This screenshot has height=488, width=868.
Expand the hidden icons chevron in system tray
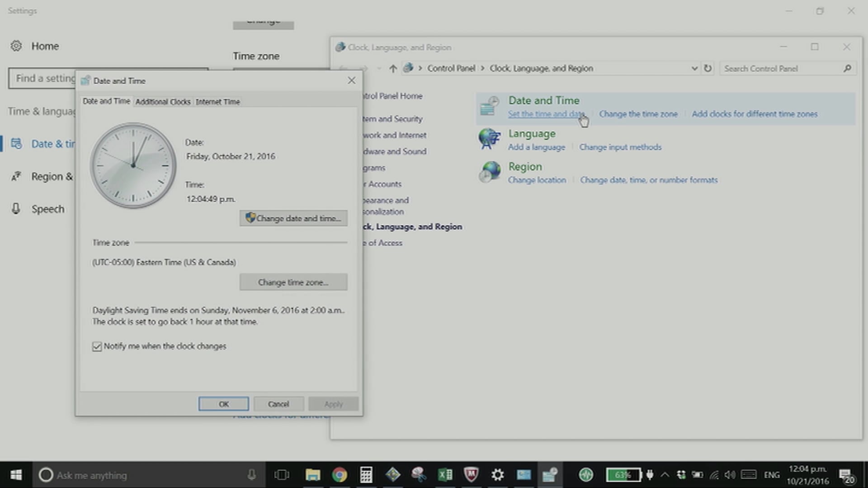(x=665, y=475)
